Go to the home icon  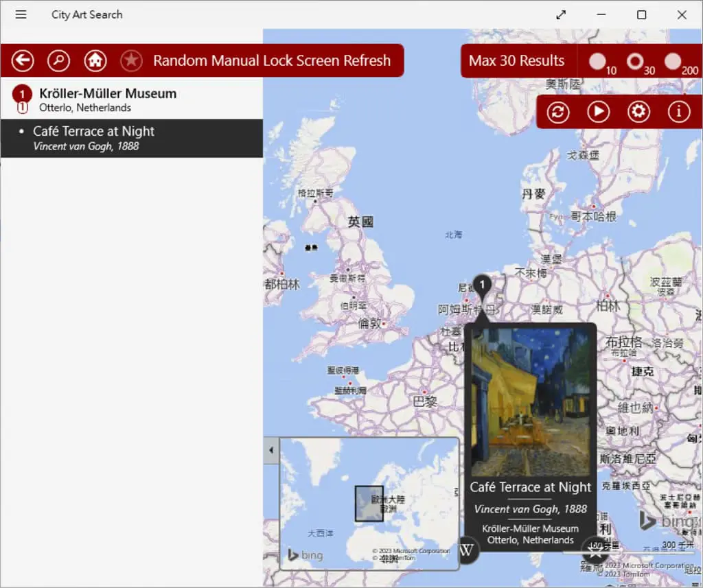[x=95, y=60]
